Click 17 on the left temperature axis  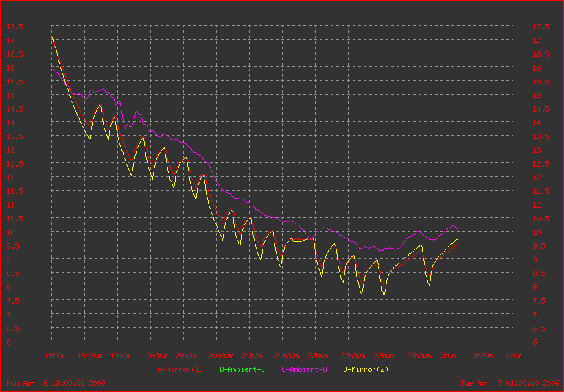click(x=10, y=40)
